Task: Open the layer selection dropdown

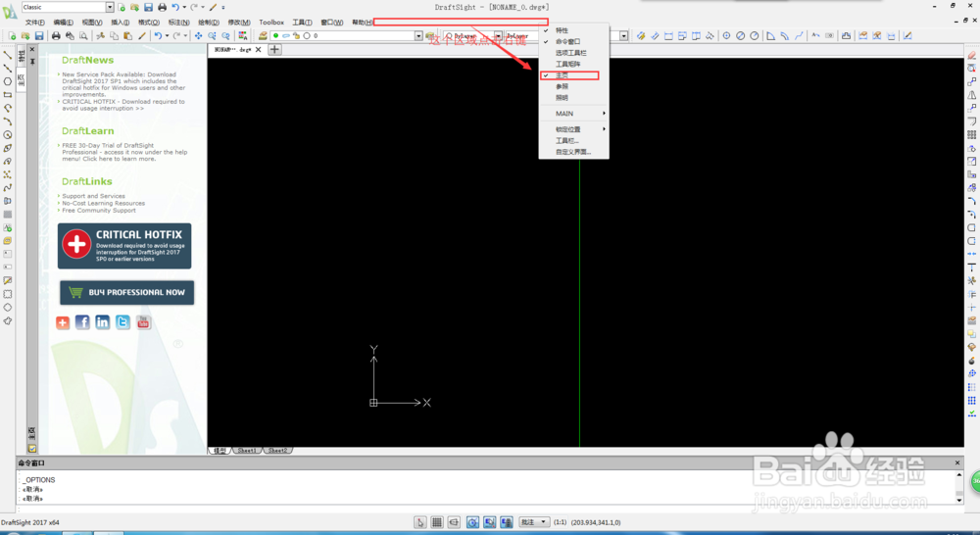Action: 418,35
